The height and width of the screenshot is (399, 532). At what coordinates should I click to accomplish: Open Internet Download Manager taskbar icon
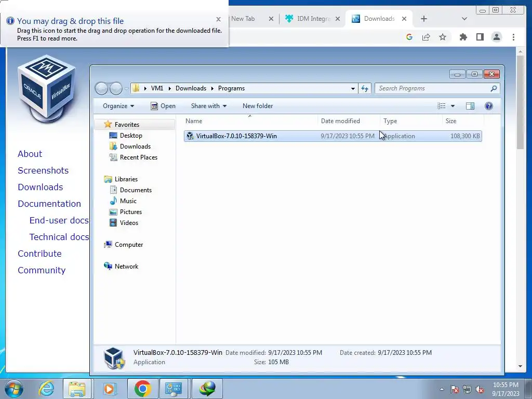coord(207,389)
